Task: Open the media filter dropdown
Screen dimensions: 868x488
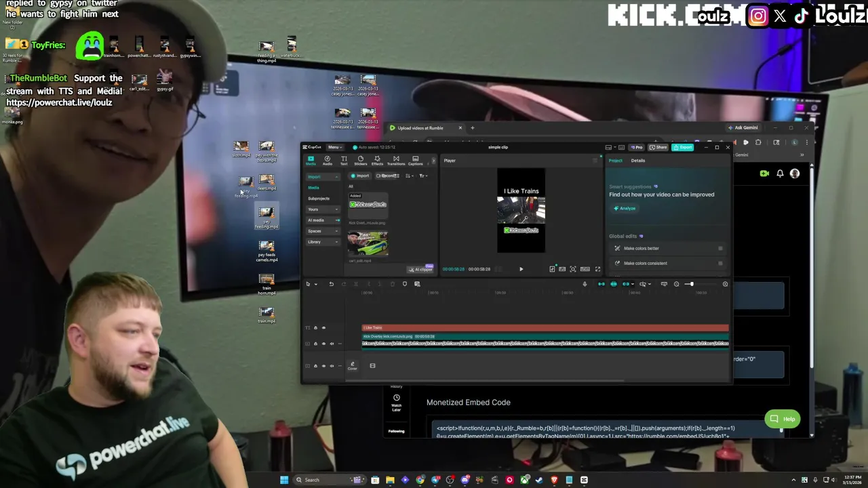Action: coord(422,176)
